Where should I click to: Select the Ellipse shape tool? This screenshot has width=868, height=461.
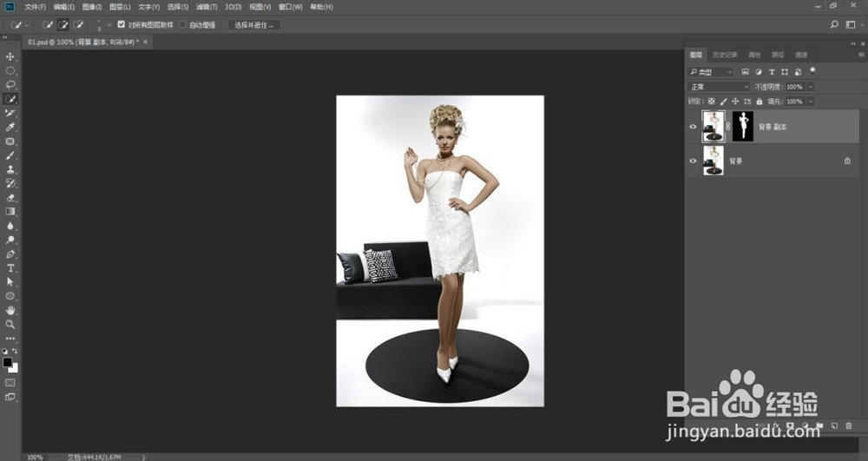[x=10, y=296]
